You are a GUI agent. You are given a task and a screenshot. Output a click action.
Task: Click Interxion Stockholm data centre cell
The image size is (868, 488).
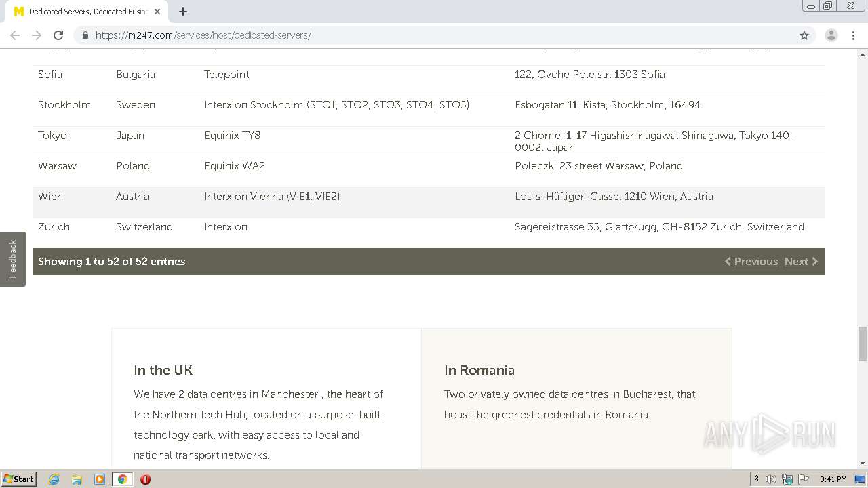(337, 105)
